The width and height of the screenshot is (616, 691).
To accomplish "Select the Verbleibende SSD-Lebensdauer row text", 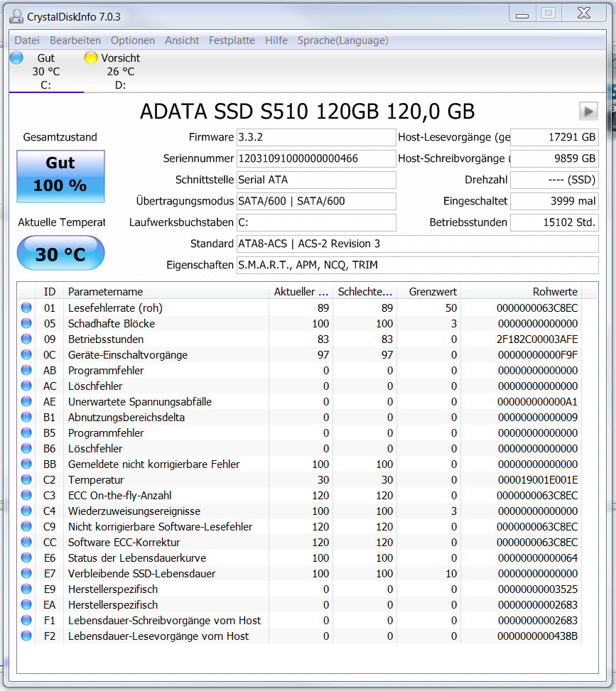I will (x=141, y=574).
